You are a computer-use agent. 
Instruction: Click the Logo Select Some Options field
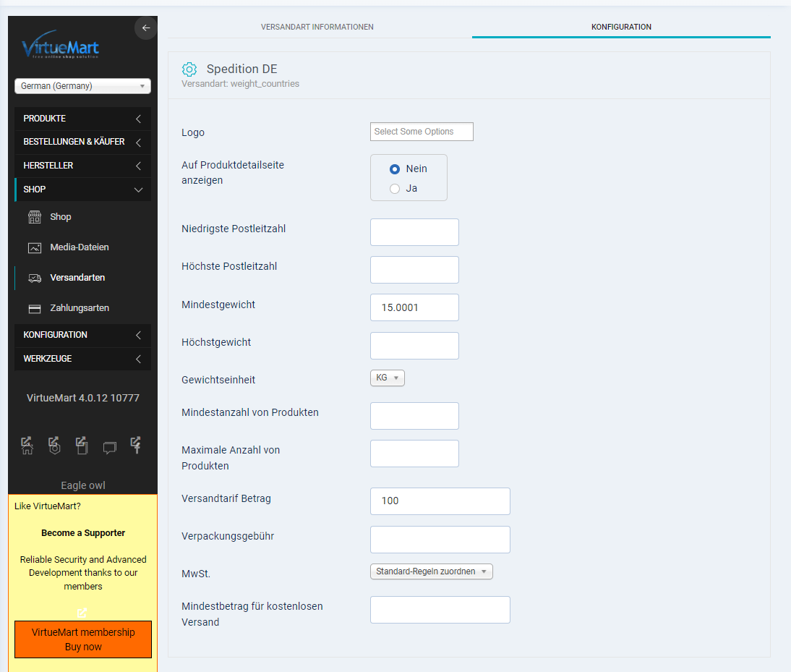click(422, 132)
